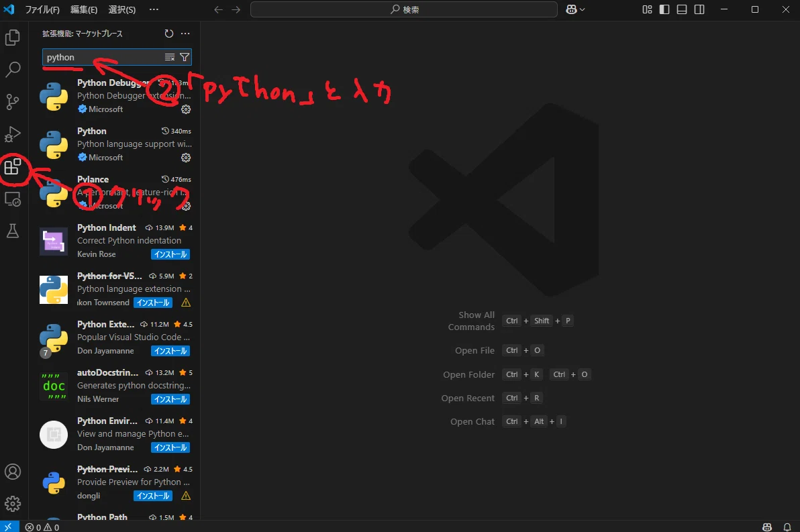Image resolution: width=800 pixels, height=532 pixels.
Task: Click the Python Environment Manager thumbnail
Action: tap(54, 435)
